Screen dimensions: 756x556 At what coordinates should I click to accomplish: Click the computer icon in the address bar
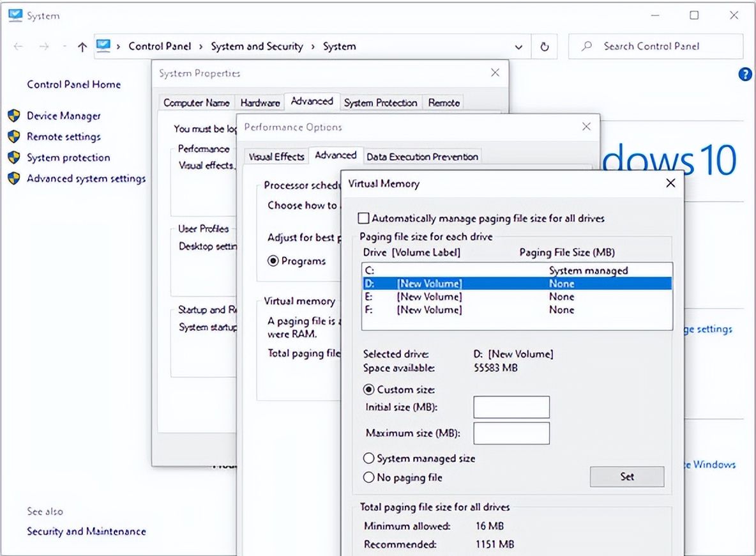pyautogui.click(x=103, y=46)
